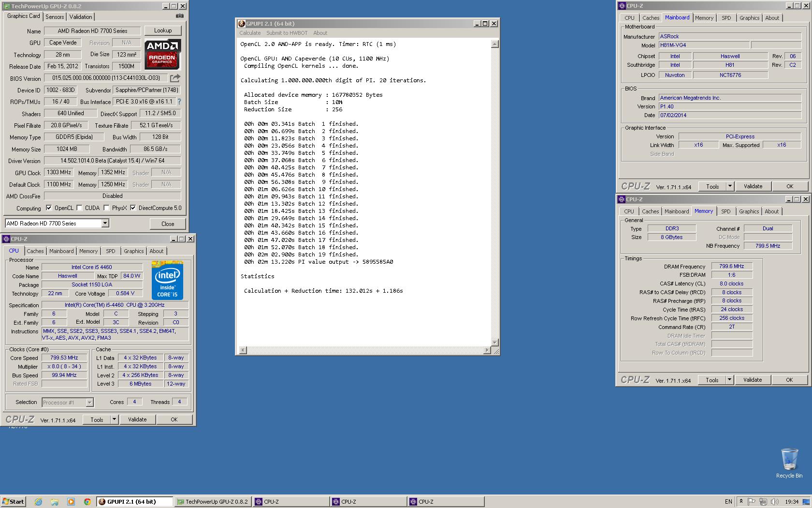The height and width of the screenshot is (508, 812).
Task: Click the GPU-Z title bar app icon
Action: [x=7, y=6]
